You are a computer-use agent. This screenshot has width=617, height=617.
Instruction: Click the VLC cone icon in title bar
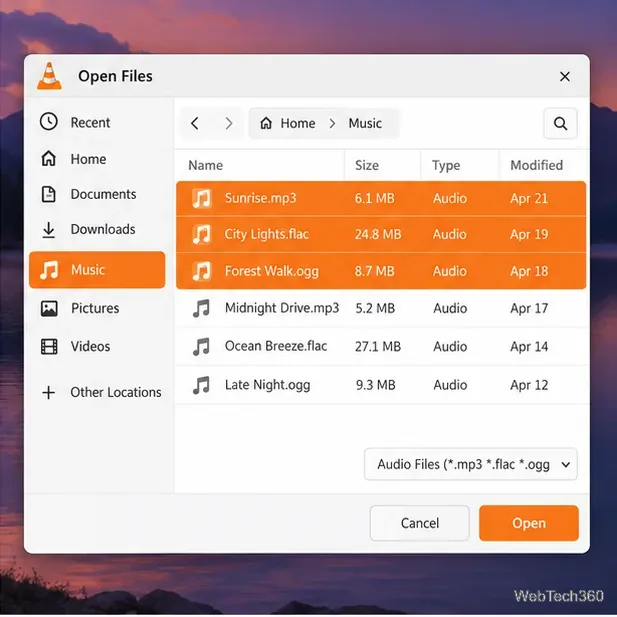point(49,76)
